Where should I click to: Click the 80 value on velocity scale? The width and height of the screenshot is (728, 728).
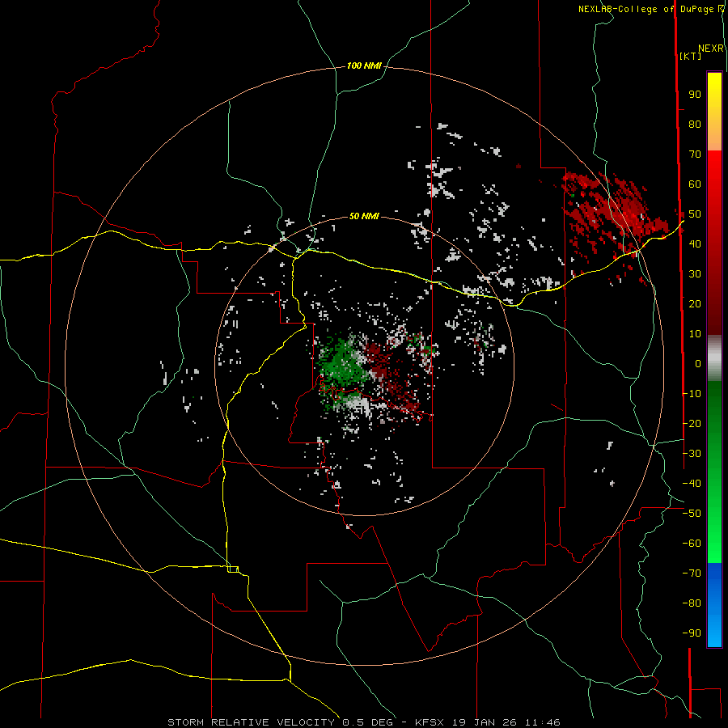coord(695,125)
